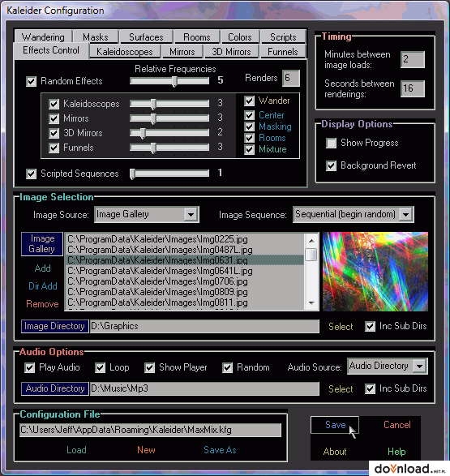Adjust the Scripted Sequences frequency slider
Viewport: 450px width, 476px height.
pyautogui.click(x=169, y=174)
